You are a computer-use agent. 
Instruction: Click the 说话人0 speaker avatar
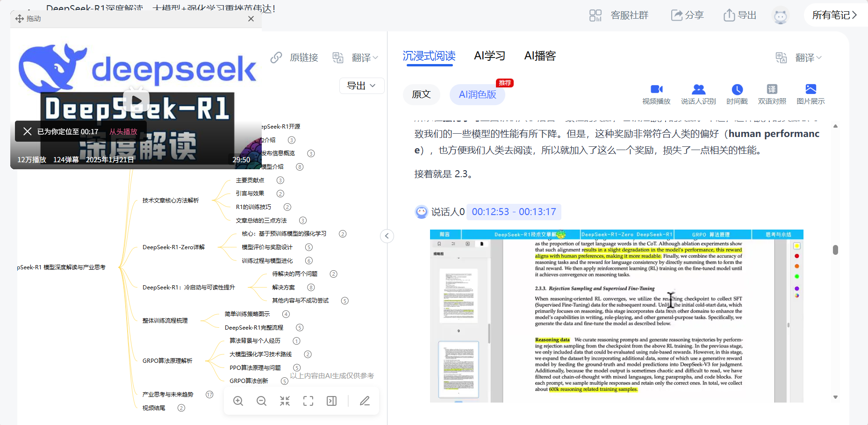(x=422, y=212)
